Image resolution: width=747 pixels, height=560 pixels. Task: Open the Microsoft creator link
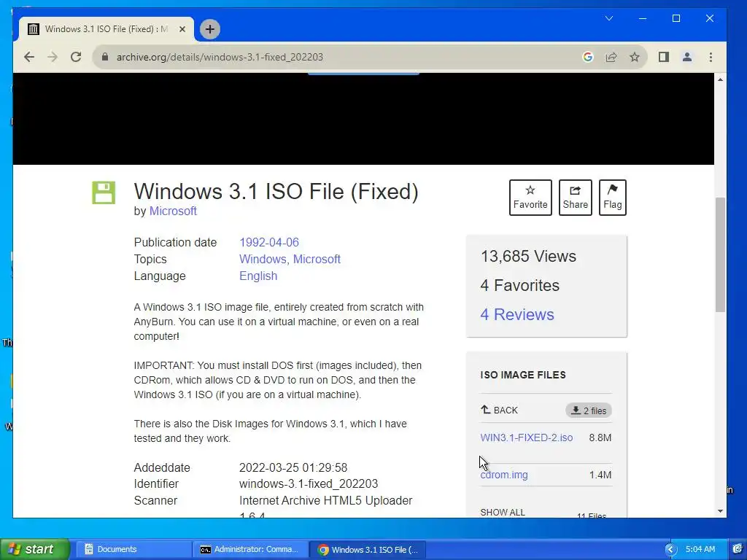[173, 211]
